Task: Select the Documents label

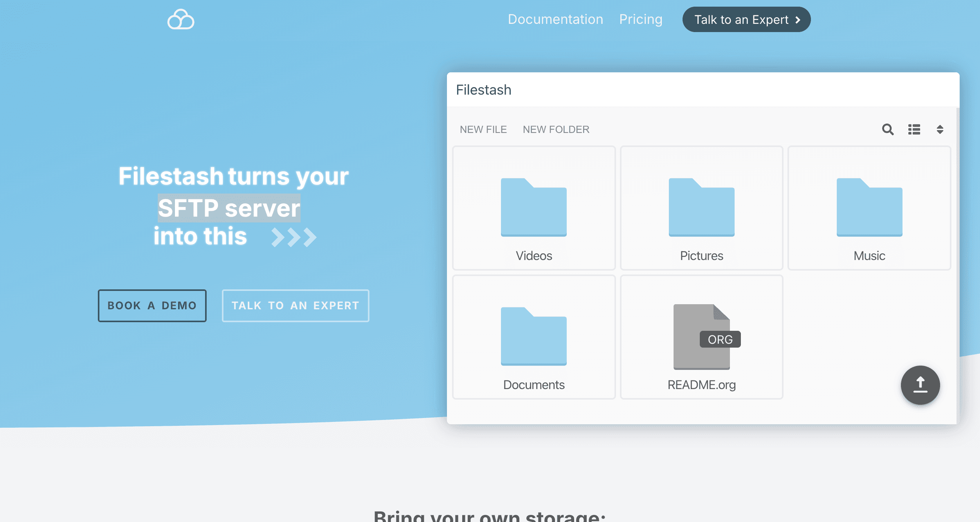Action: [x=533, y=385]
